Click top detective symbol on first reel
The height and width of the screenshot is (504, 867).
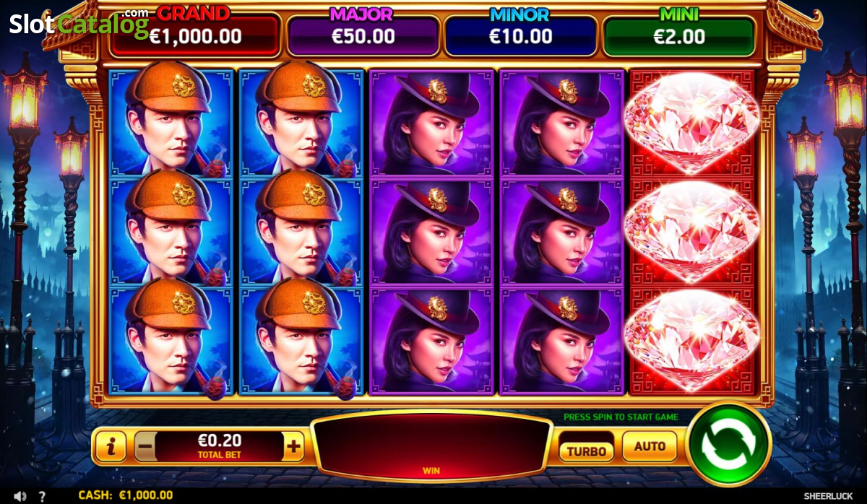click(171, 123)
